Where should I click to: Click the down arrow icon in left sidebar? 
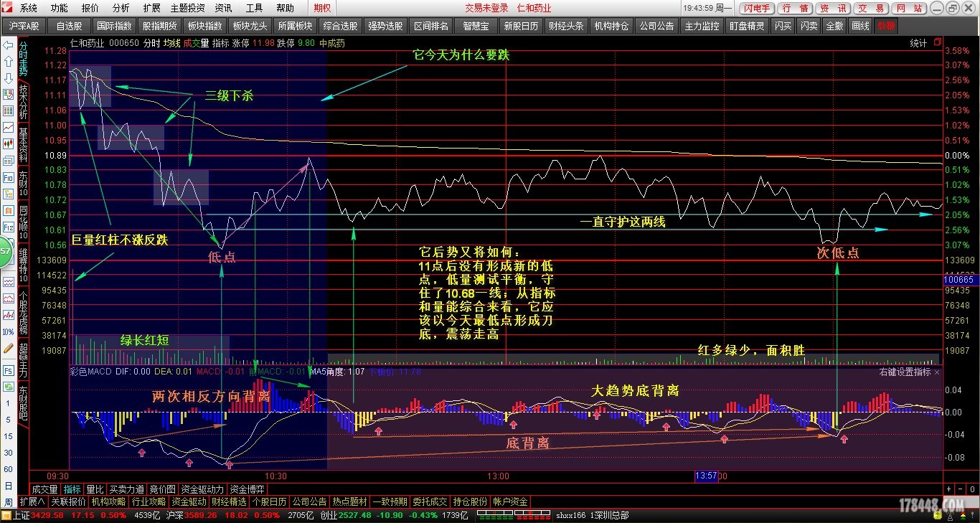8,77
